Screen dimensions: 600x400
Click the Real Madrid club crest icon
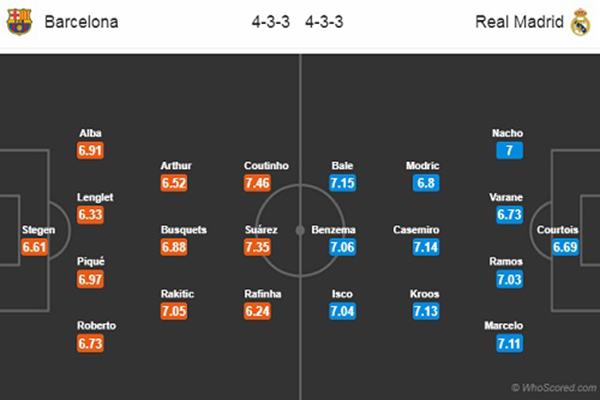click(x=580, y=22)
